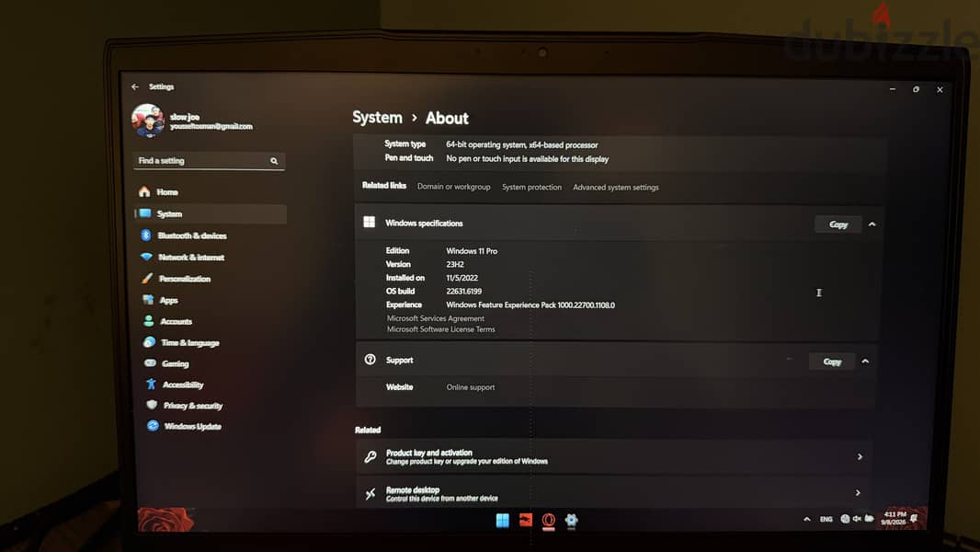Click the Product key chevron arrow

860,457
